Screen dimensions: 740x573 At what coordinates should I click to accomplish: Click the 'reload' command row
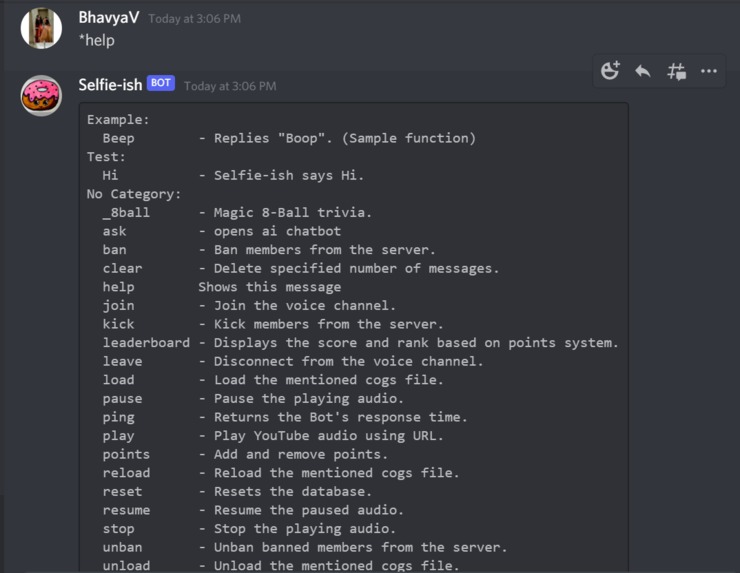coord(281,473)
